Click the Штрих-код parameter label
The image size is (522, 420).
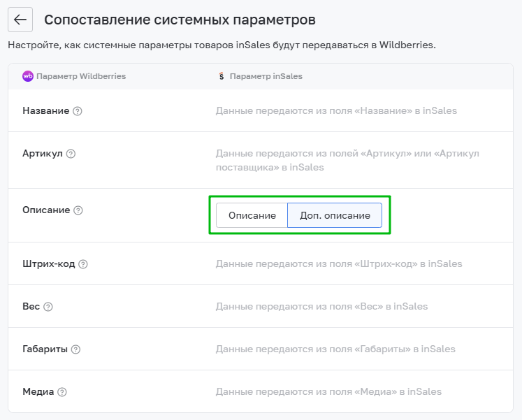pyautogui.click(x=48, y=264)
